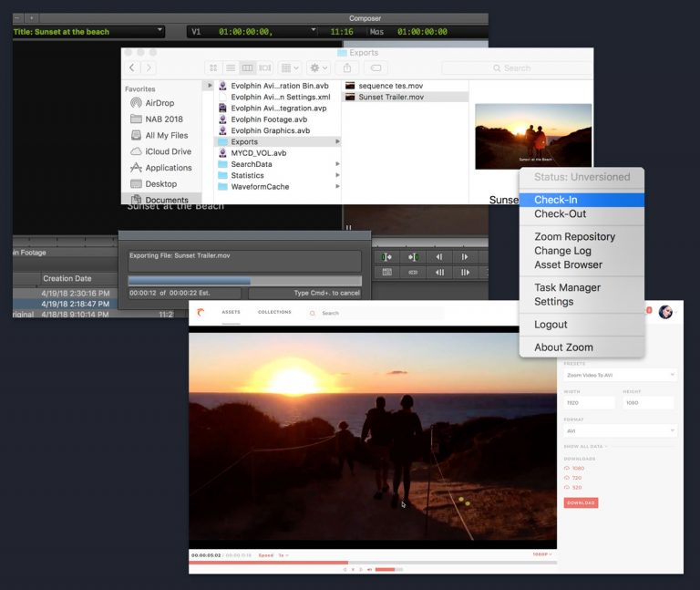The width and height of the screenshot is (700, 590).
Task: Open the Format AVI dropdown
Action: [620, 430]
